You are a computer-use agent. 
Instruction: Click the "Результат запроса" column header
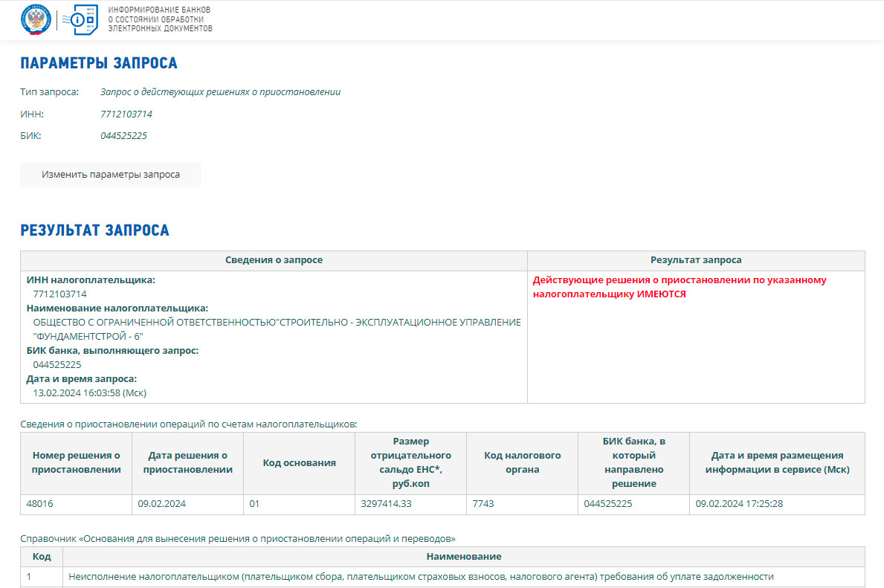click(x=696, y=260)
